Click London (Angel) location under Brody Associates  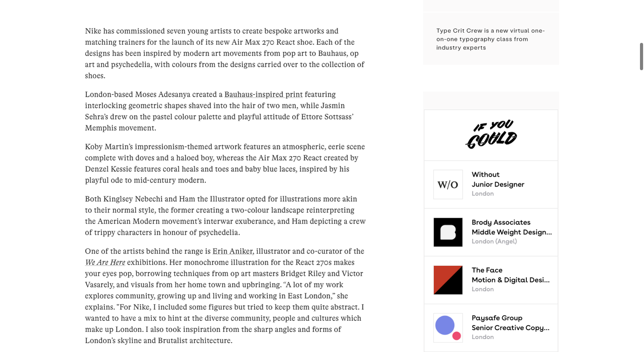(x=494, y=242)
